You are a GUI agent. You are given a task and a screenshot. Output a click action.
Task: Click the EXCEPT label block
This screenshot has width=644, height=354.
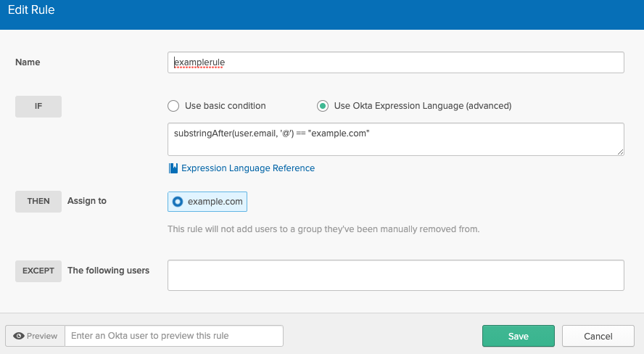pyautogui.click(x=38, y=271)
